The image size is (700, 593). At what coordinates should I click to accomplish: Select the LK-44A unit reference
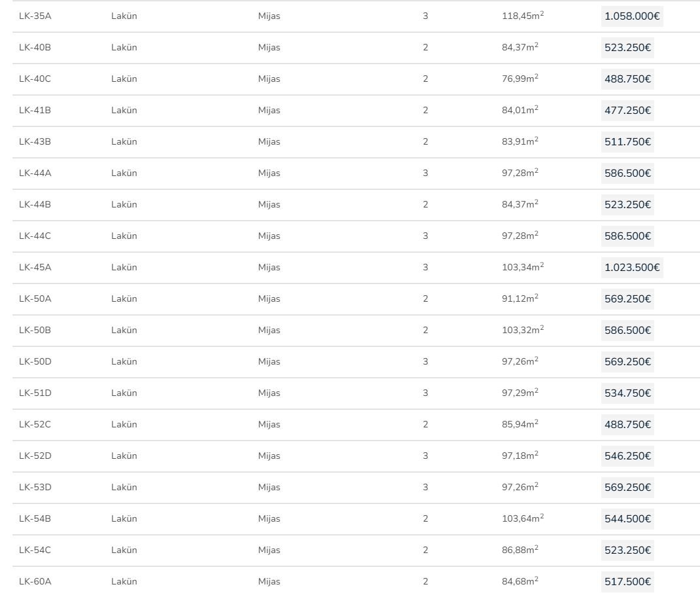click(35, 173)
